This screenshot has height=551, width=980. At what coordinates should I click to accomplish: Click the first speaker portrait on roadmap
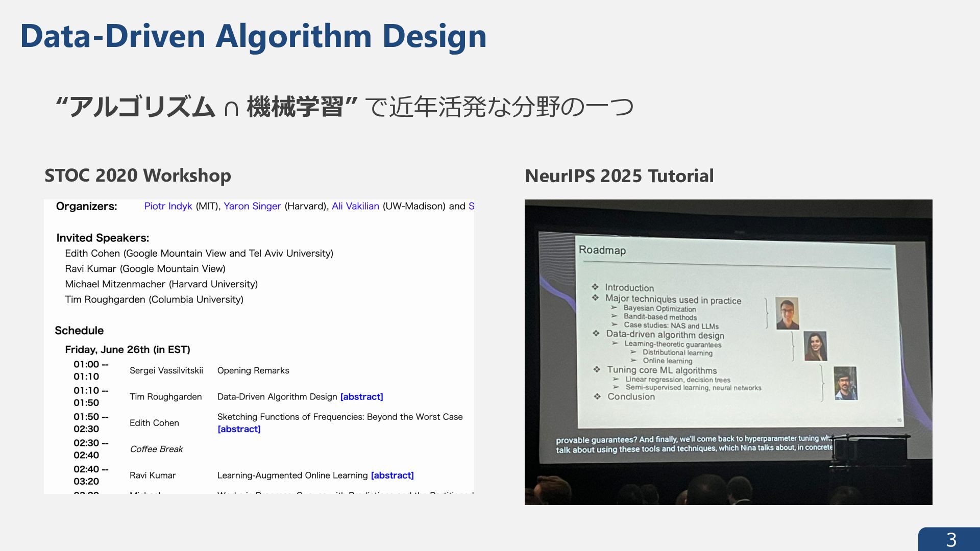click(787, 313)
